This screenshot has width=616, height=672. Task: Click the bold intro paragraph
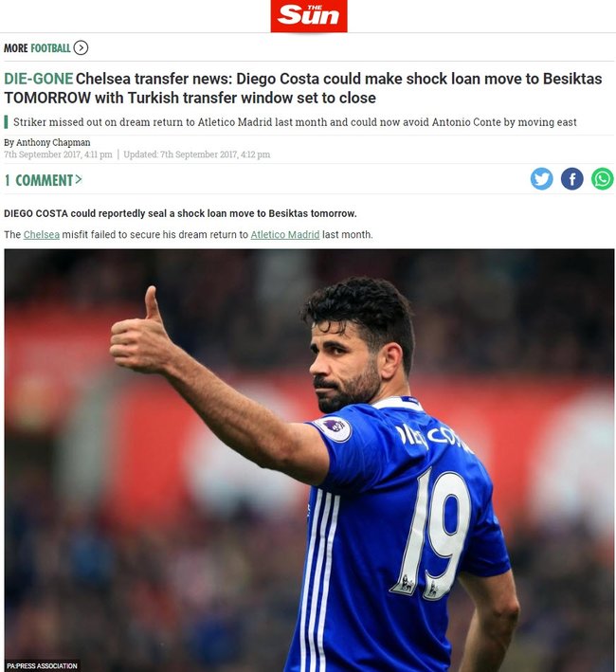coord(180,213)
